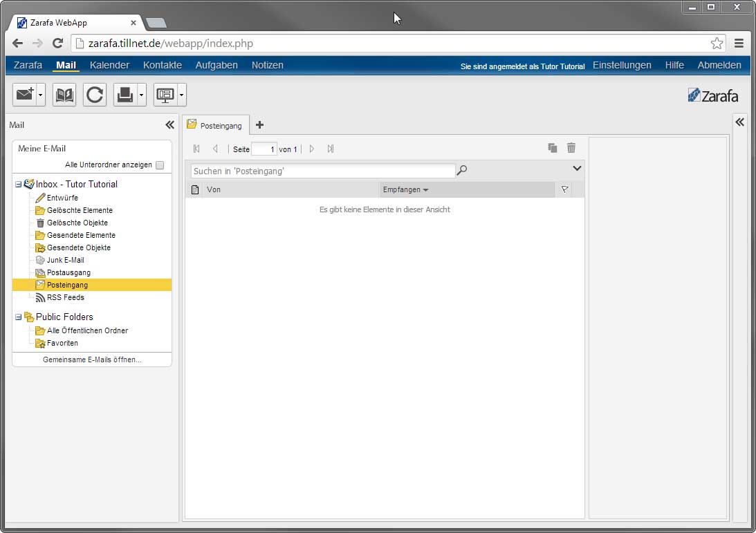Open the Hilfe link

[x=674, y=65]
